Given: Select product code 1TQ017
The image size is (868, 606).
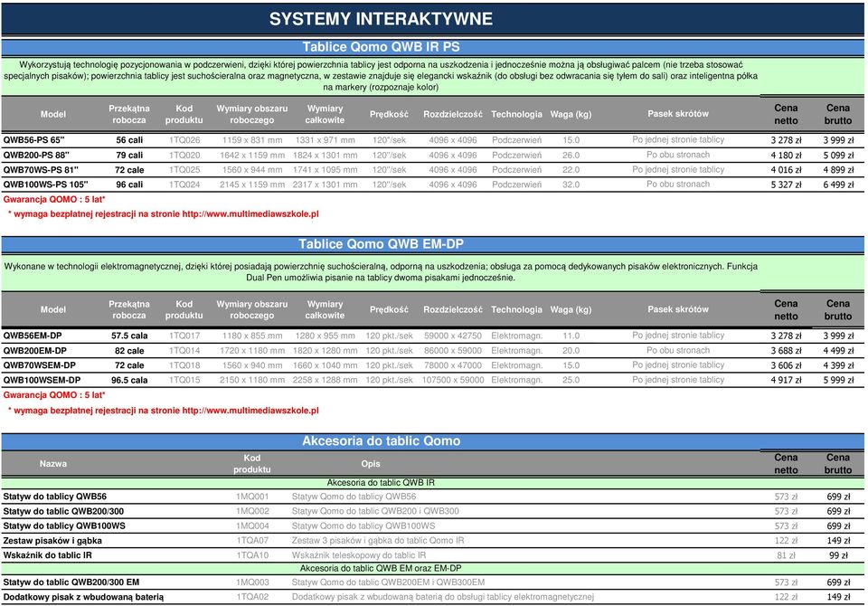Looking at the screenshot, I should tap(184, 336).
